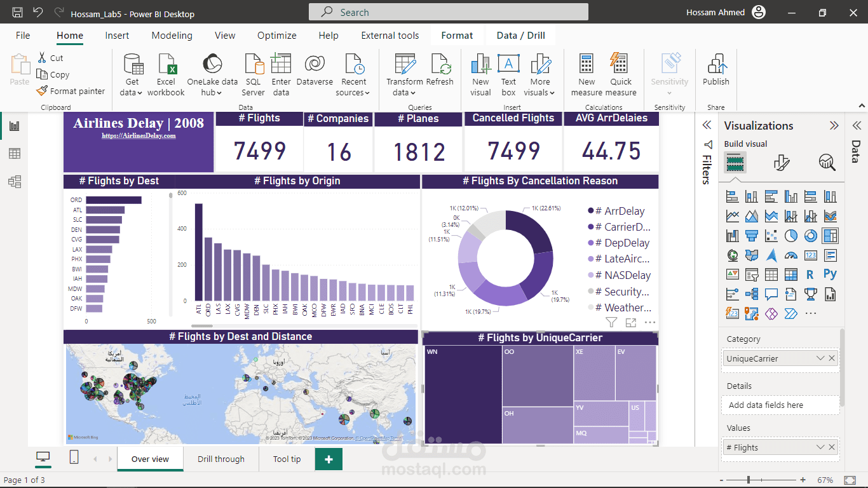Insert a Python visual
Viewport: 868px width, 488px height.
tap(830, 274)
